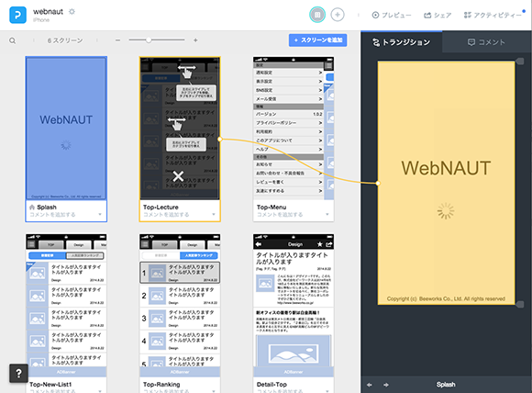532x393 pixels.
Task: Switch to the トランジション tab
Action: coord(402,42)
